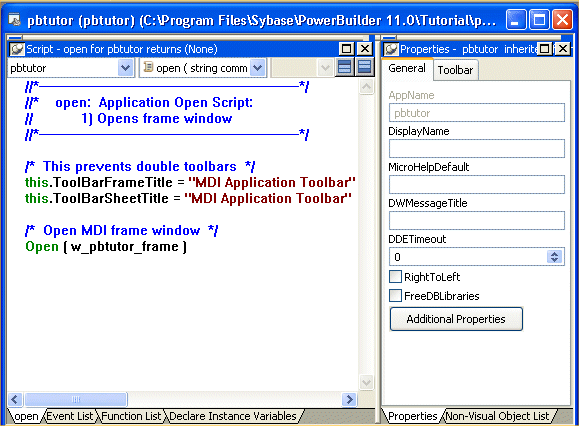Open the disabled third script dropdown
Screen dimensions: 579x426
[x=325, y=68]
